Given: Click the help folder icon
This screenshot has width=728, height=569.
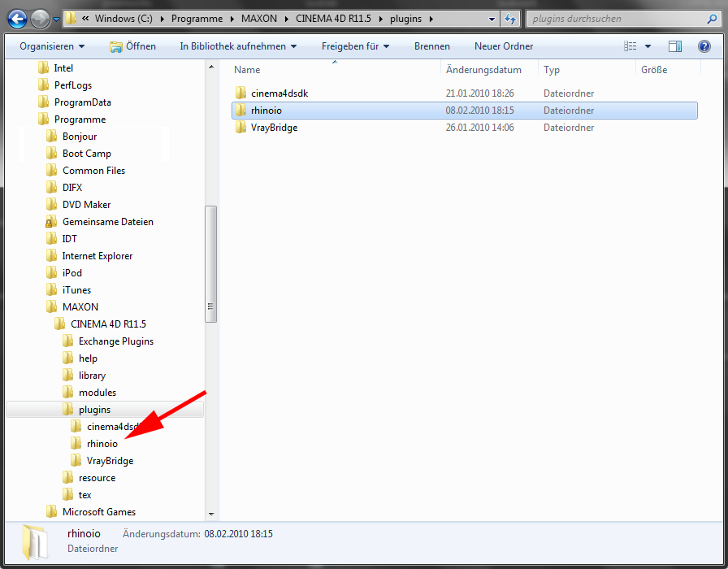Looking at the screenshot, I should [67, 358].
